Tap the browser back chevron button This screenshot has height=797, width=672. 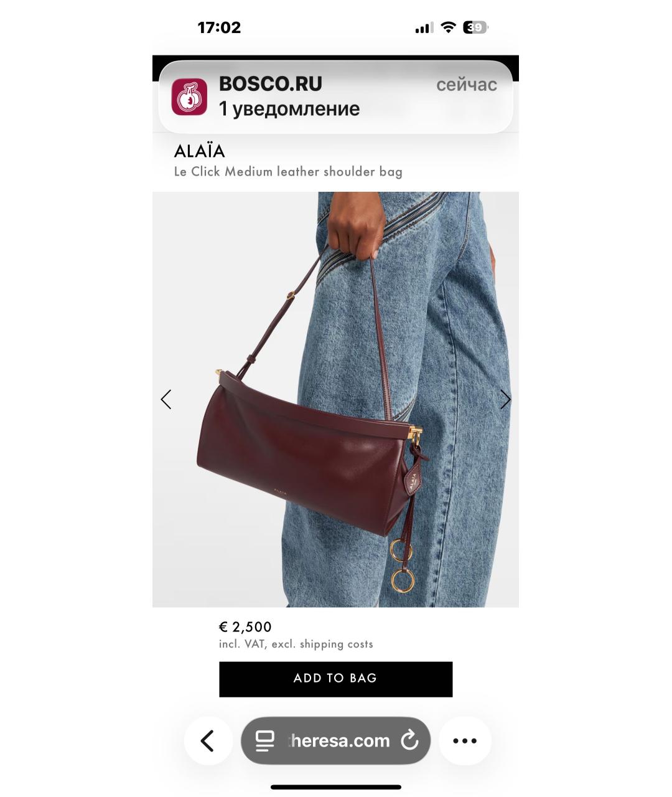point(208,741)
